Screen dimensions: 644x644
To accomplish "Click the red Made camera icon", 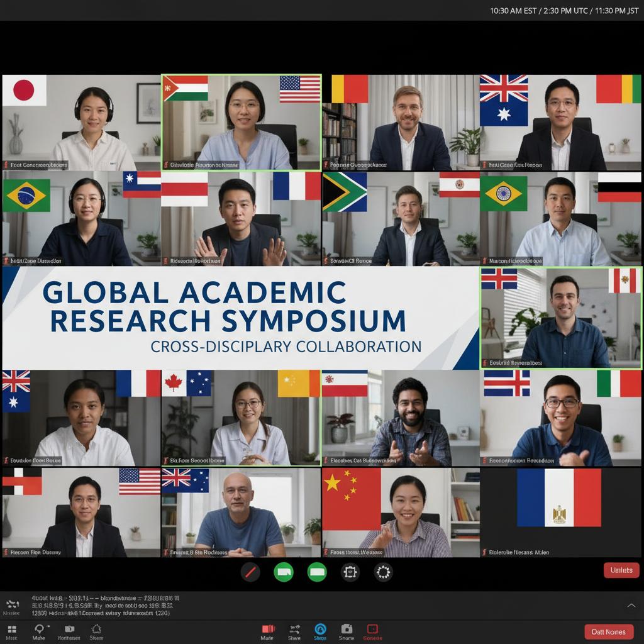I will (269, 629).
